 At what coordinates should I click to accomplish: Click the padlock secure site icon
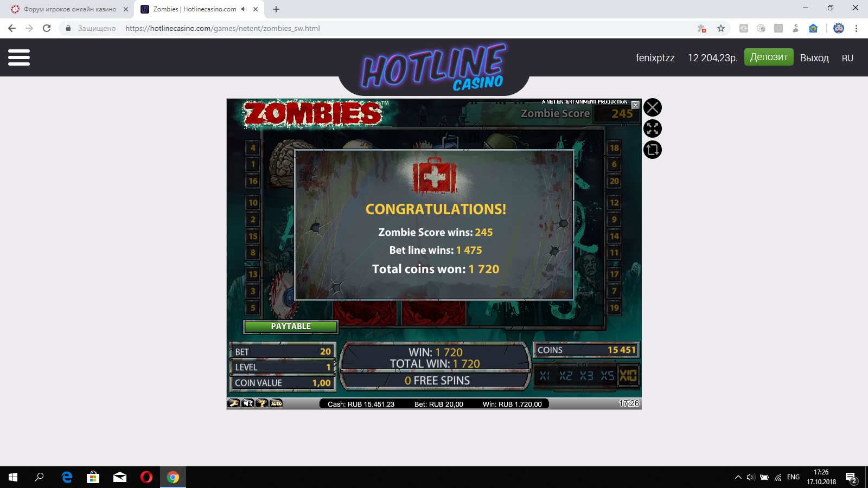68,28
